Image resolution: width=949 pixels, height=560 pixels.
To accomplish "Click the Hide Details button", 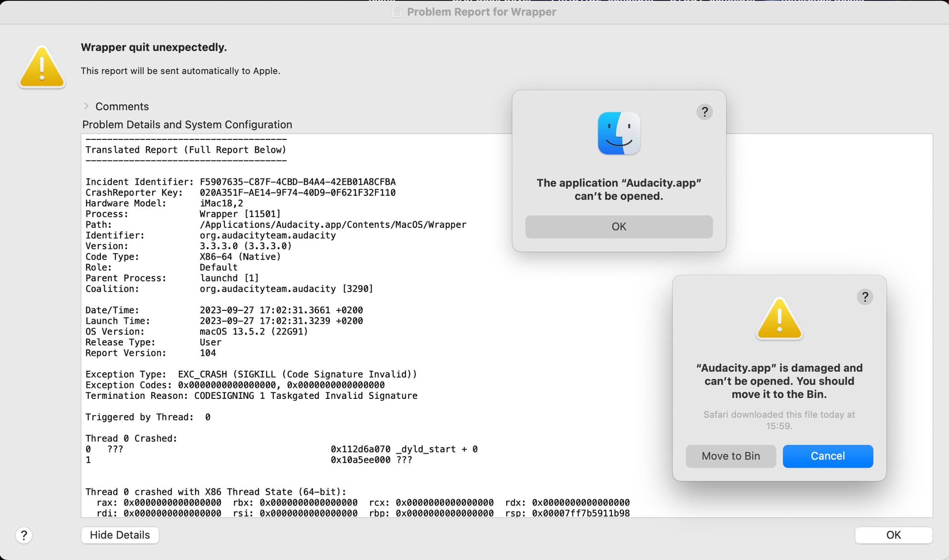I will 120,535.
